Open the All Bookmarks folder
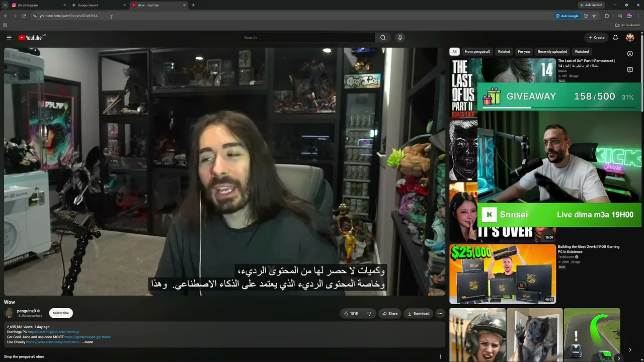 tap(628, 25)
